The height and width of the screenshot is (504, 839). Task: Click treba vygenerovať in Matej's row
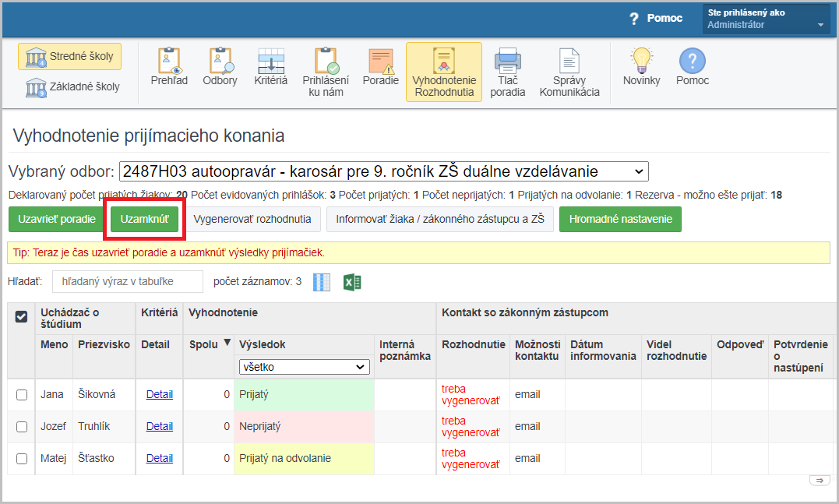coord(471,459)
